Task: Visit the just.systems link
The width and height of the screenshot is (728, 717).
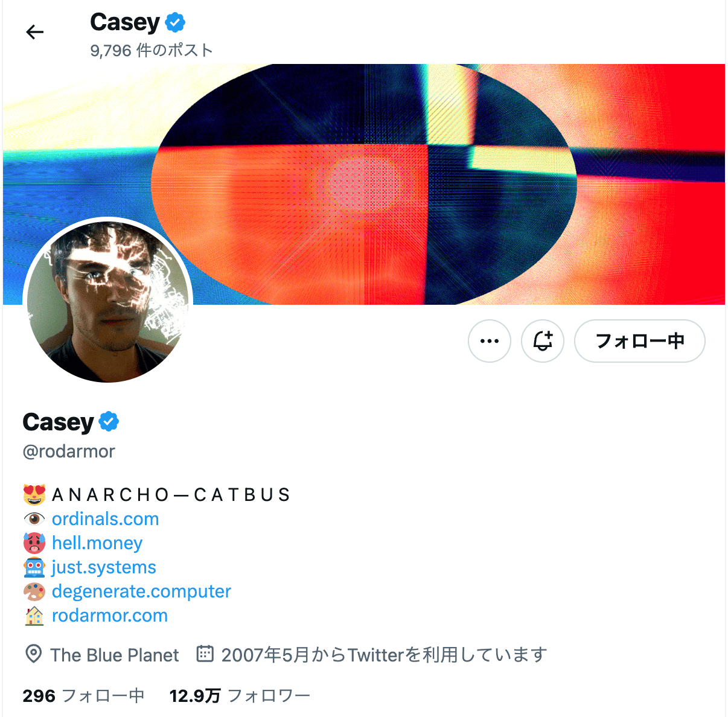Action: [104, 567]
